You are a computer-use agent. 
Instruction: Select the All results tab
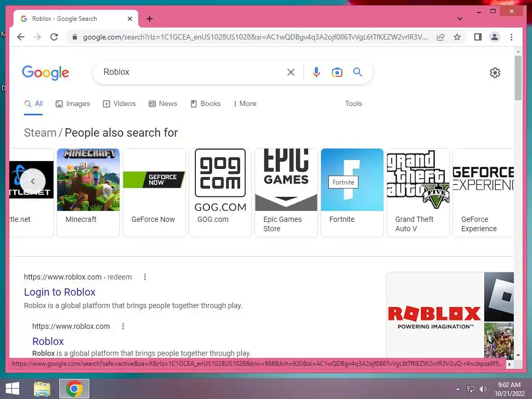[33, 104]
